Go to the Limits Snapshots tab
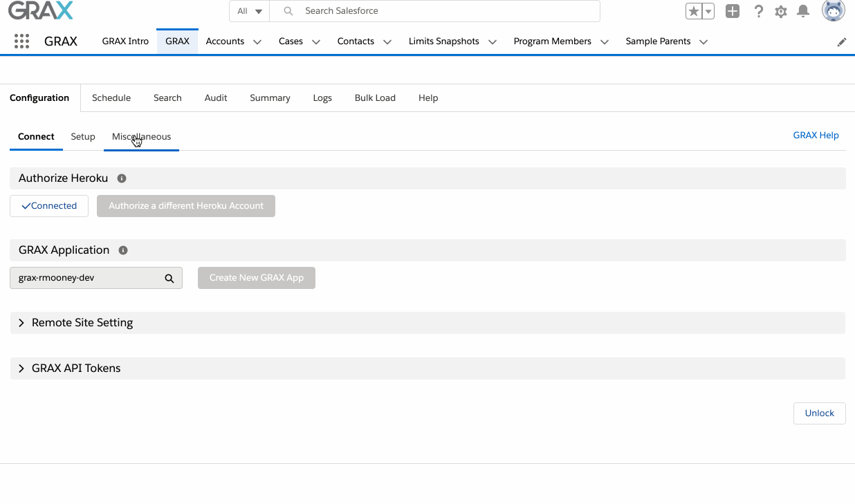 click(443, 41)
